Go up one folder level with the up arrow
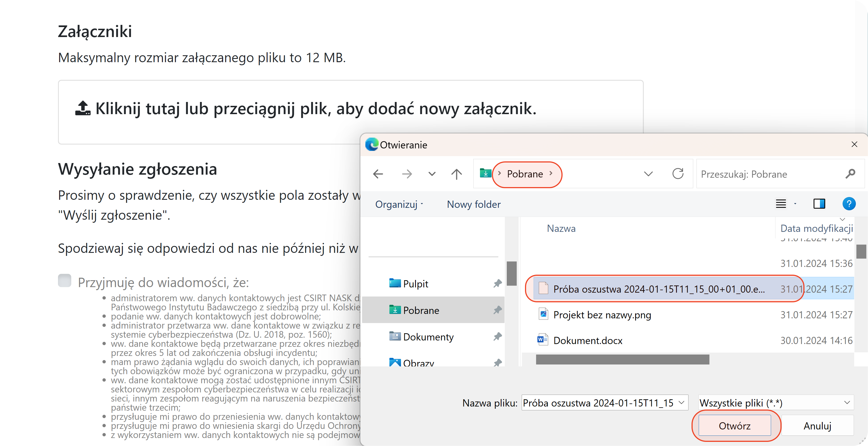This screenshot has height=446, width=868. click(x=457, y=174)
